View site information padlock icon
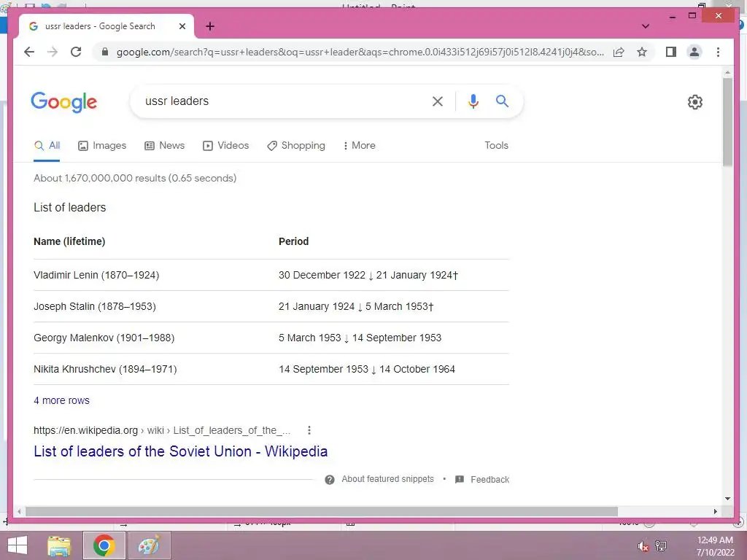This screenshot has height=560, width=747. 105,52
